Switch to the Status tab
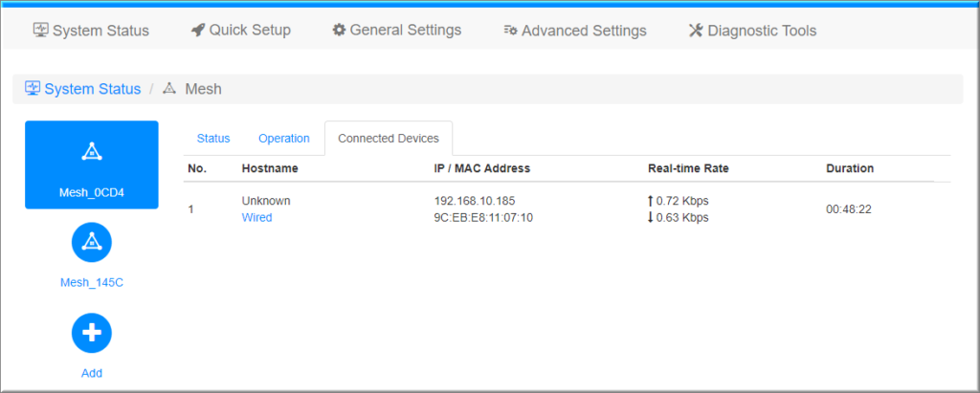This screenshot has height=393, width=980. pos(213,139)
